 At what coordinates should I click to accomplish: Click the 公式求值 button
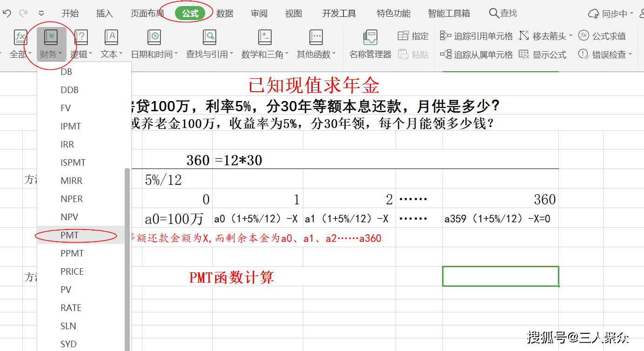pos(602,36)
